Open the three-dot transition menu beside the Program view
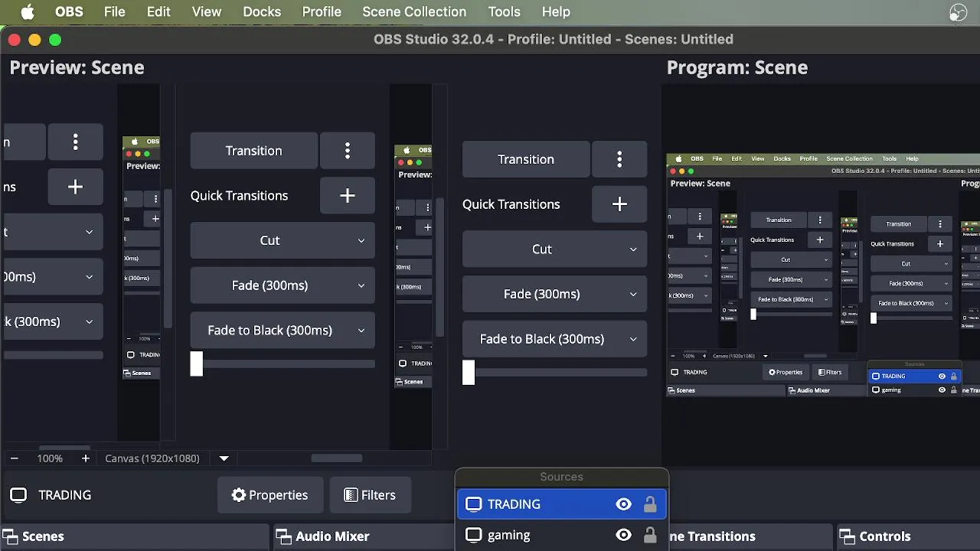980x551 pixels. click(619, 159)
